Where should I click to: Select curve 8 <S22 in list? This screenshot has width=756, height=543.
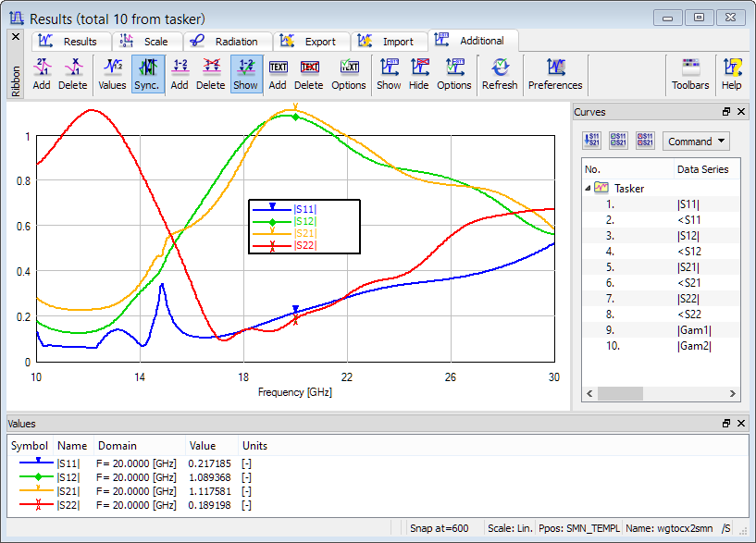661,315
